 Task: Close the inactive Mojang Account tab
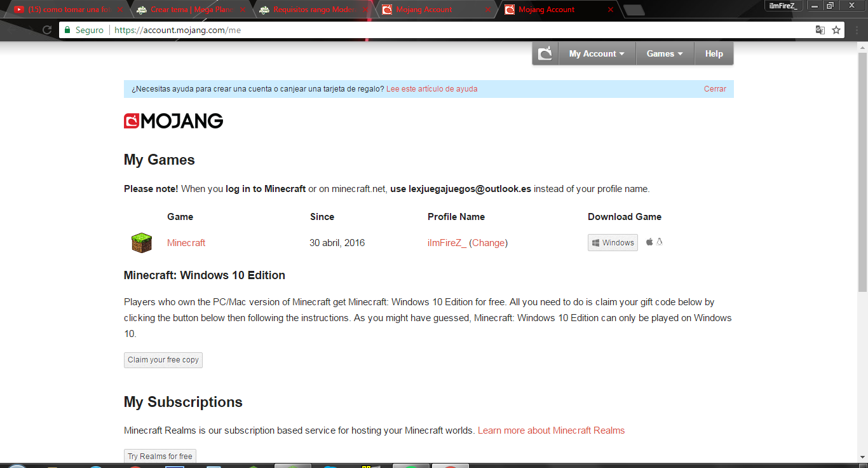tap(488, 10)
